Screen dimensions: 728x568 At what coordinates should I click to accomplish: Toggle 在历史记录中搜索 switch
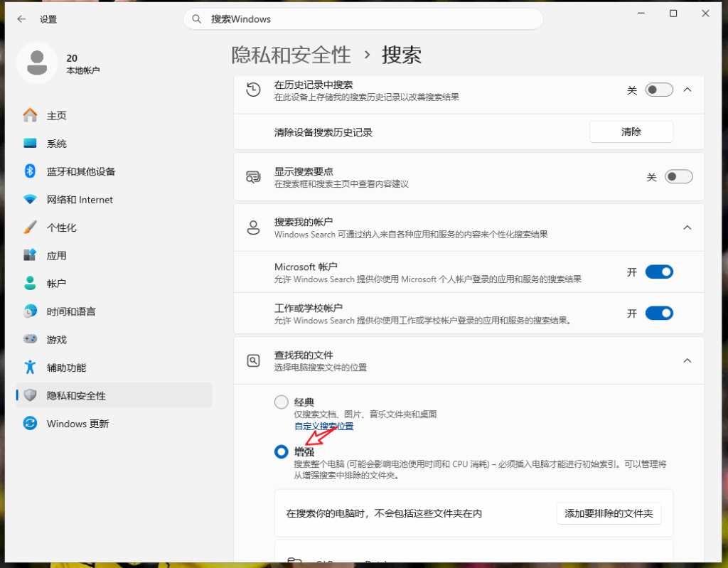point(659,90)
